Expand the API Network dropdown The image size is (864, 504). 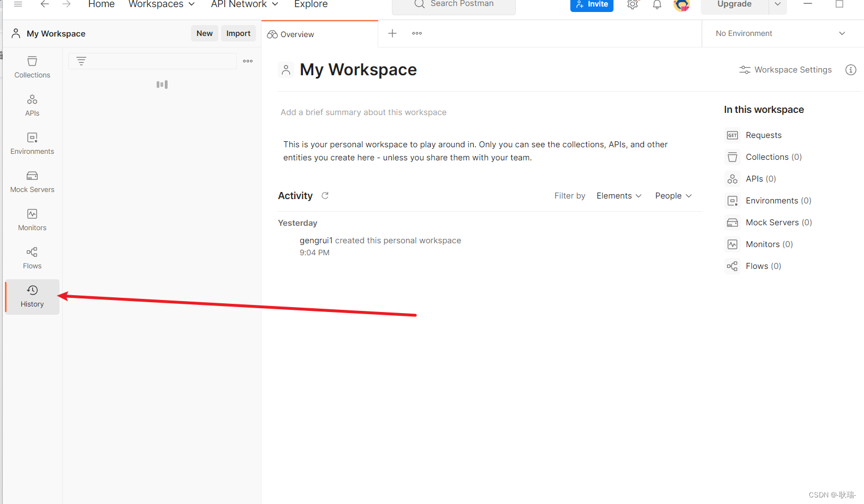click(245, 4)
